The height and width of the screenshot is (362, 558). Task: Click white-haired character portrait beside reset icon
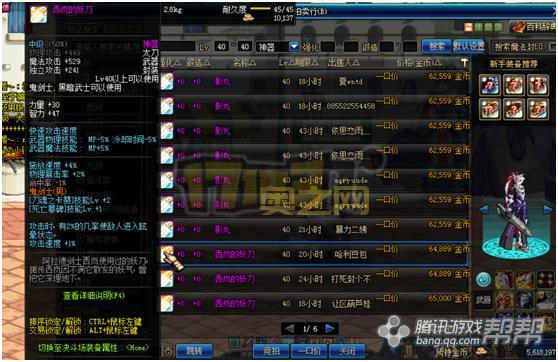tap(504, 279)
